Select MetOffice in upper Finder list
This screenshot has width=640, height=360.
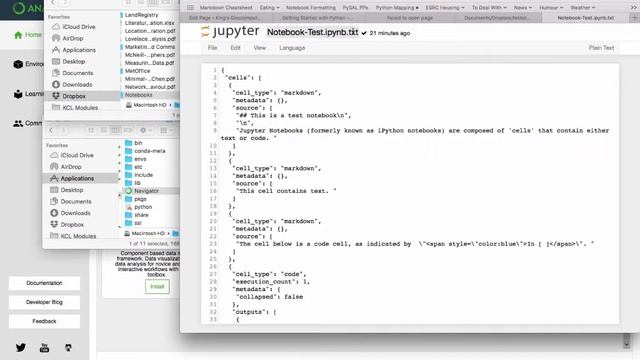137,71
